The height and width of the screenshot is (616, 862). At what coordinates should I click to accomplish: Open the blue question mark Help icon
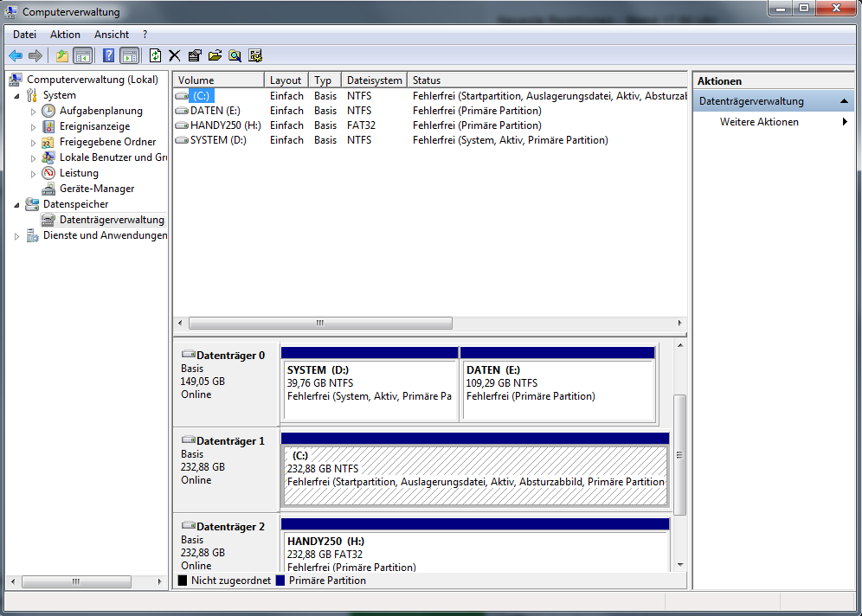click(109, 55)
